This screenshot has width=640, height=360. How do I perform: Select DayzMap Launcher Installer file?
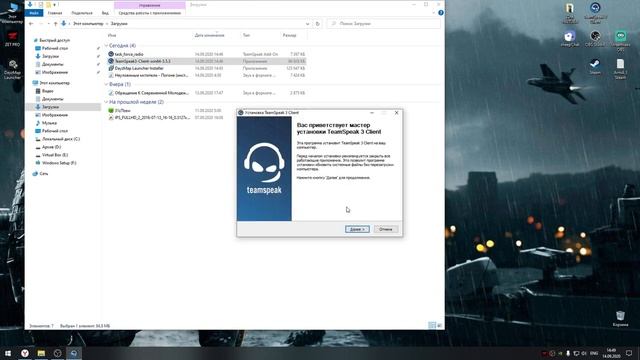(x=139, y=68)
